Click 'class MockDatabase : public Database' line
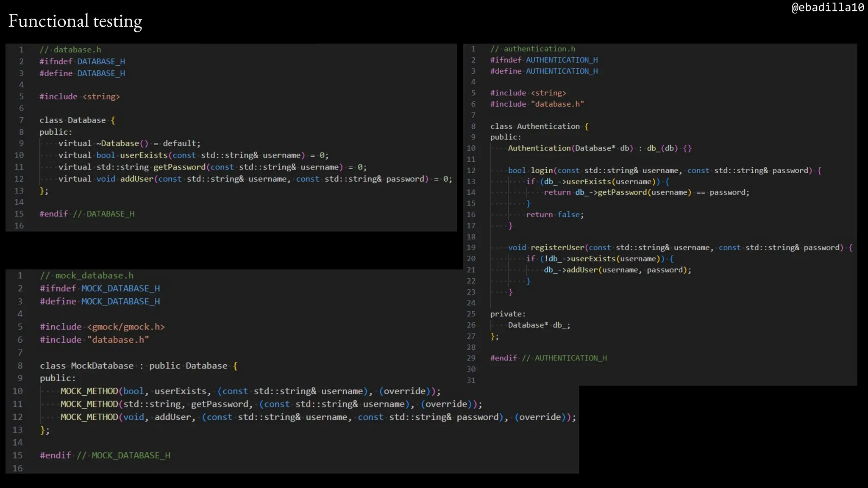This screenshot has width=868, height=488. [x=139, y=366]
